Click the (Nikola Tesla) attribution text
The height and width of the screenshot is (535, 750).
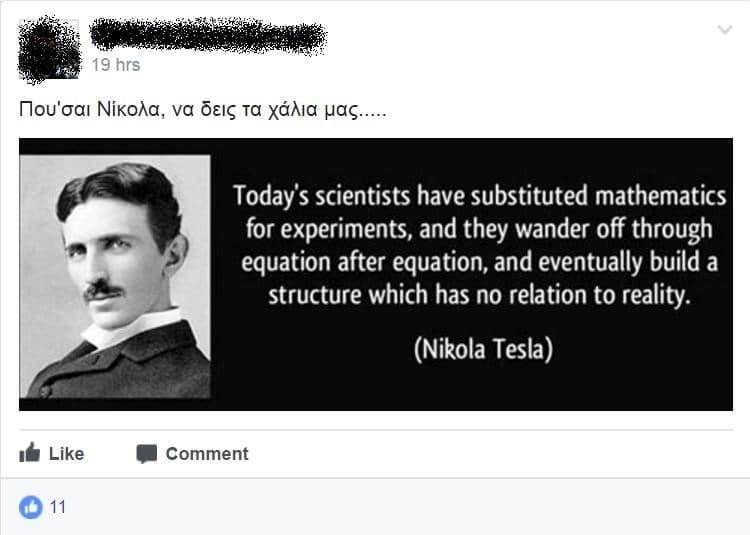tap(483, 350)
